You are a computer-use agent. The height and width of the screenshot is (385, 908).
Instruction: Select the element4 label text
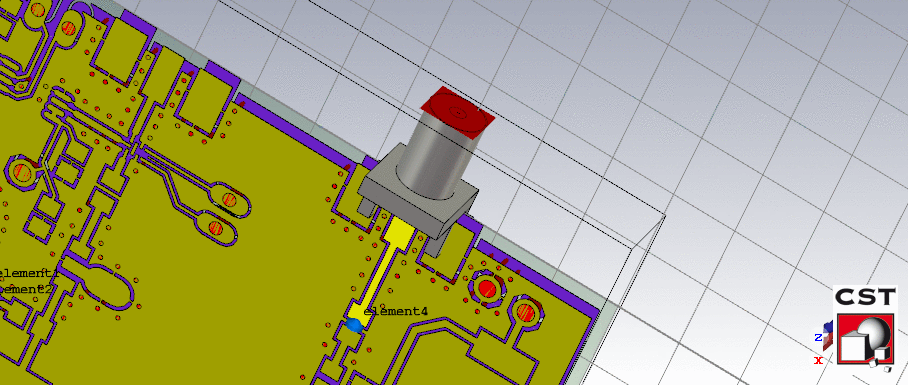click(x=396, y=311)
